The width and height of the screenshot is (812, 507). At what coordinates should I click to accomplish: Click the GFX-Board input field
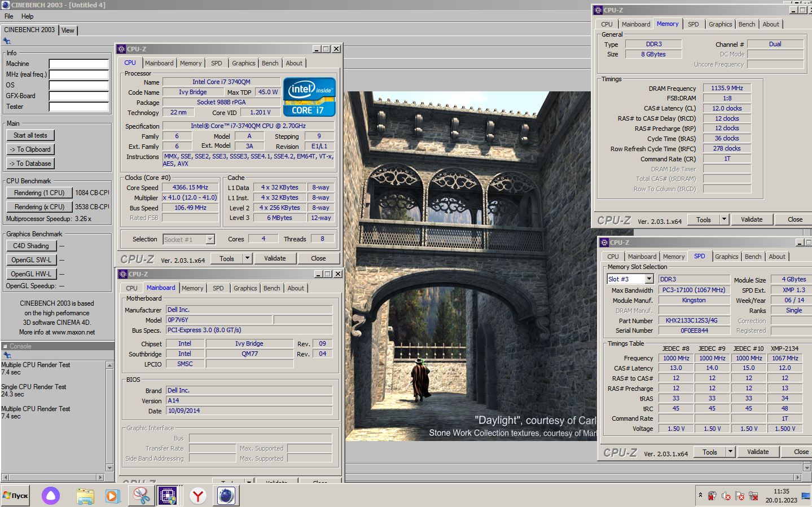coord(78,96)
